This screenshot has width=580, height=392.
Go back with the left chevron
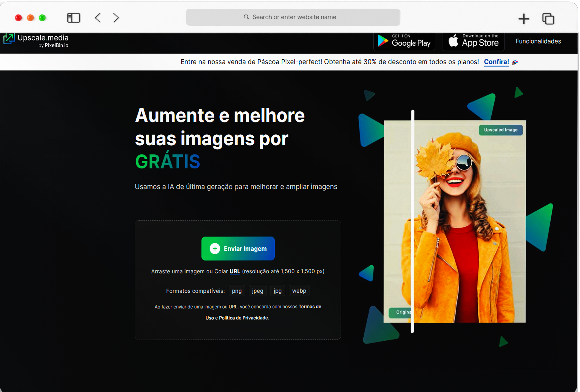click(98, 18)
